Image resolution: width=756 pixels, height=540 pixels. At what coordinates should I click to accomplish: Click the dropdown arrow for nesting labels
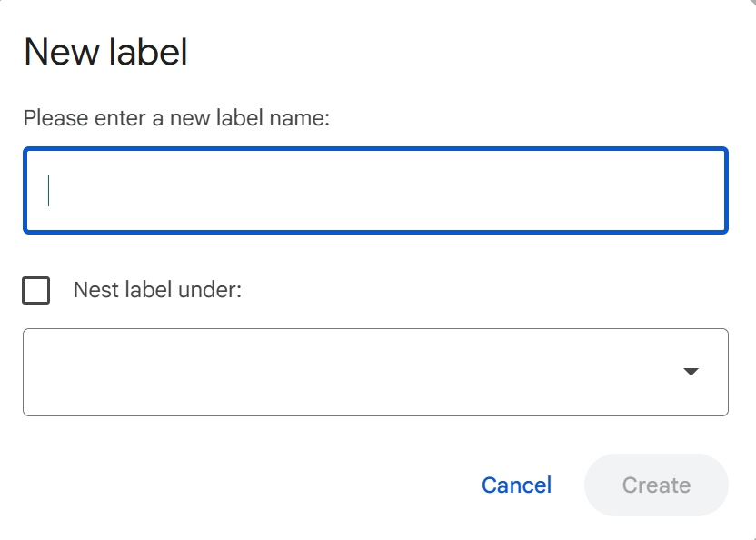tap(691, 372)
